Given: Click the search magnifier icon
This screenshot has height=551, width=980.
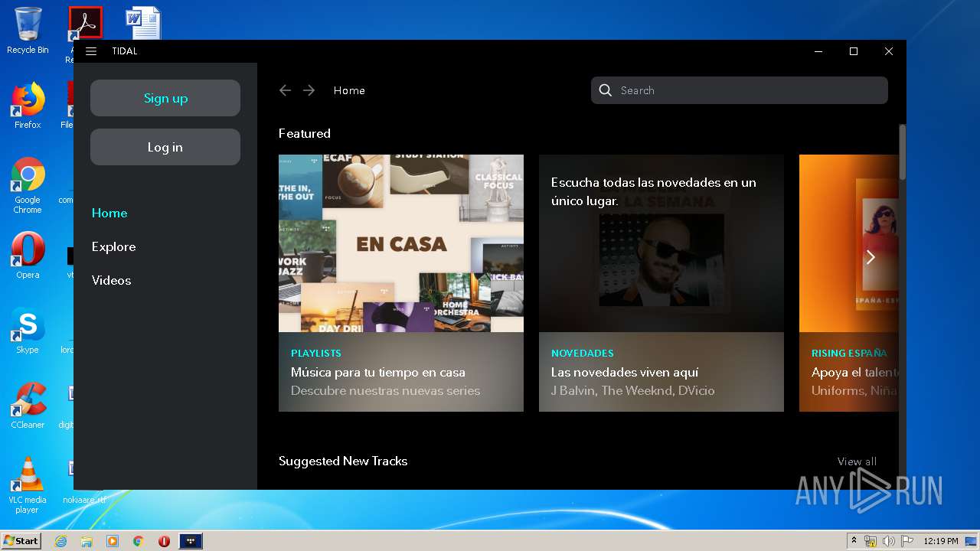Looking at the screenshot, I should click(605, 90).
